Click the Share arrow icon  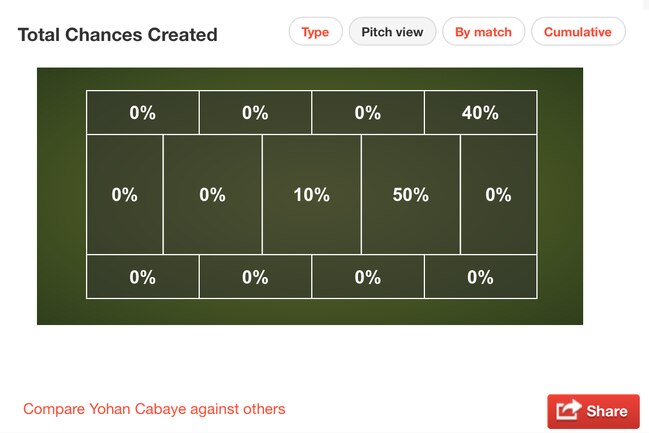[569, 410]
